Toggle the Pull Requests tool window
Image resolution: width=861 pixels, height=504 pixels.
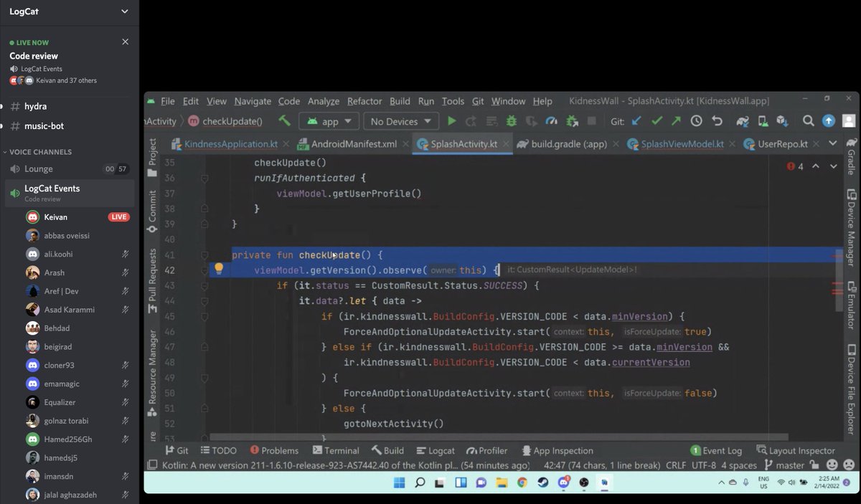[152, 281]
